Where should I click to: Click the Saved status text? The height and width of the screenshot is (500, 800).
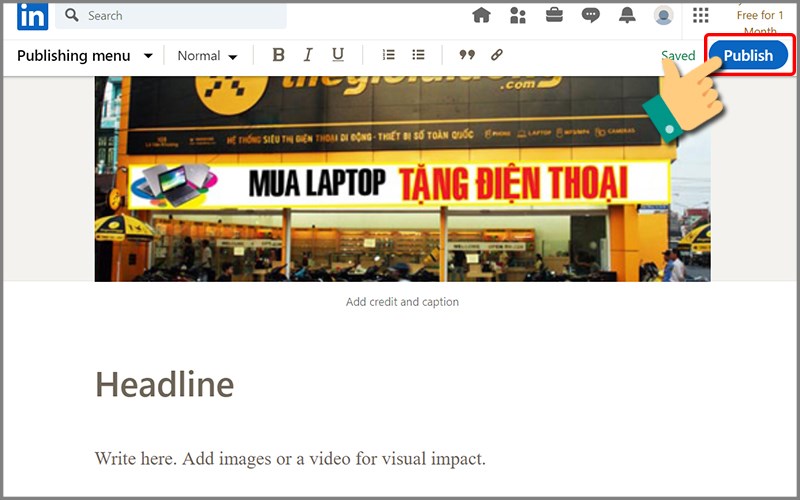pos(678,55)
